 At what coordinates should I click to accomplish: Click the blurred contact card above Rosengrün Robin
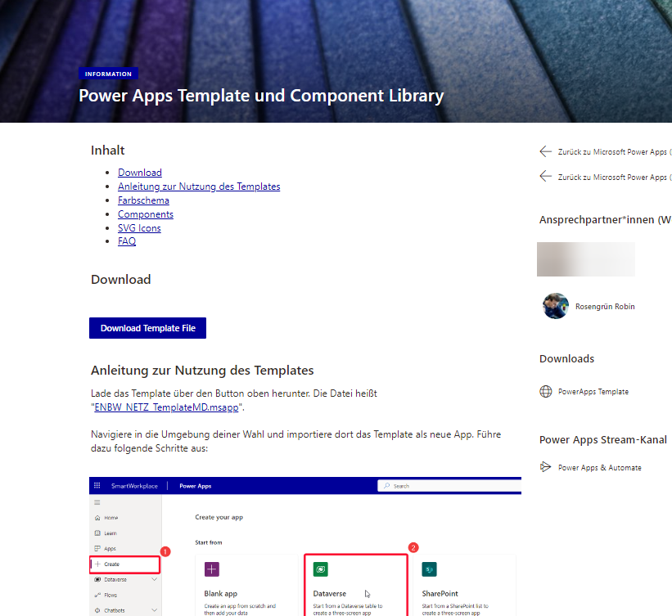pos(586,259)
